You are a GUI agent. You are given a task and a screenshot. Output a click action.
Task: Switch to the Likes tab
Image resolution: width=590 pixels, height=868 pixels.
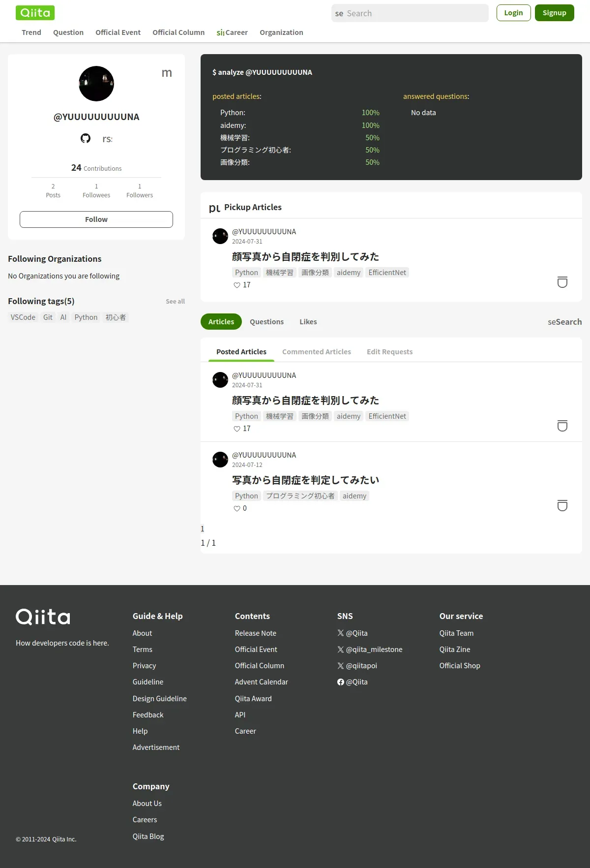308,322
